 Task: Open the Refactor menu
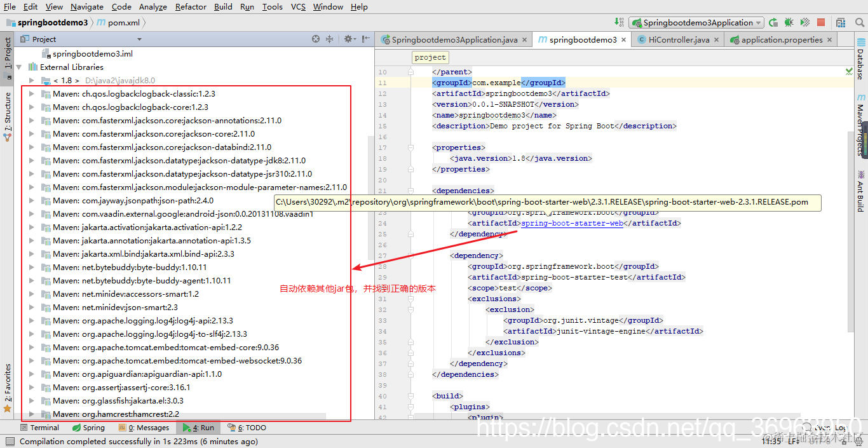pos(191,6)
